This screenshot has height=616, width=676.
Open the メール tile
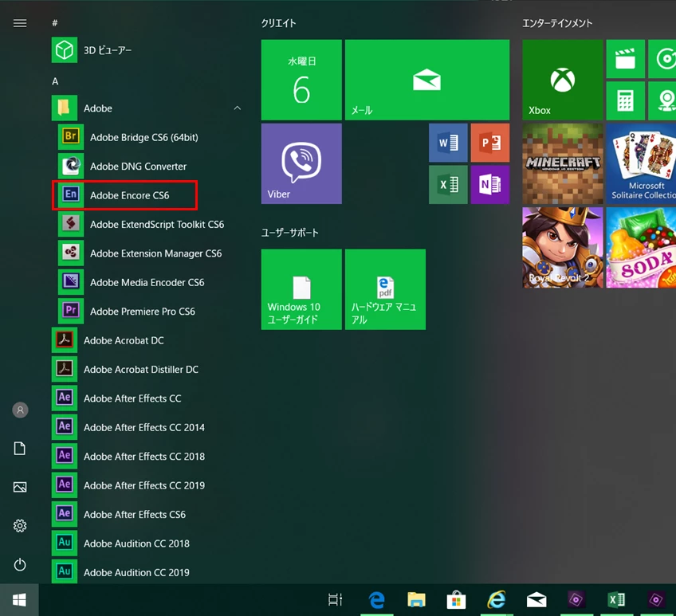coord(427,80)
